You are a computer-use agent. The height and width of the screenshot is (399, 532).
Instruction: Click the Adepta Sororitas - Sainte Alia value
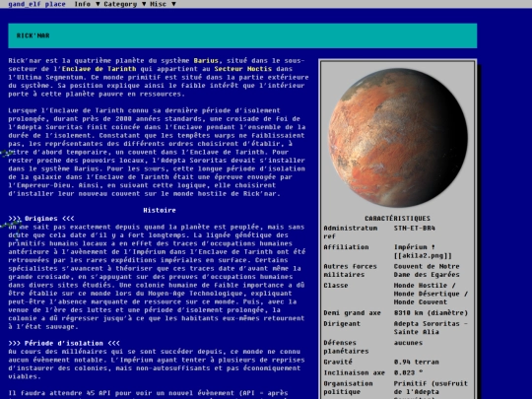point(431,328)
